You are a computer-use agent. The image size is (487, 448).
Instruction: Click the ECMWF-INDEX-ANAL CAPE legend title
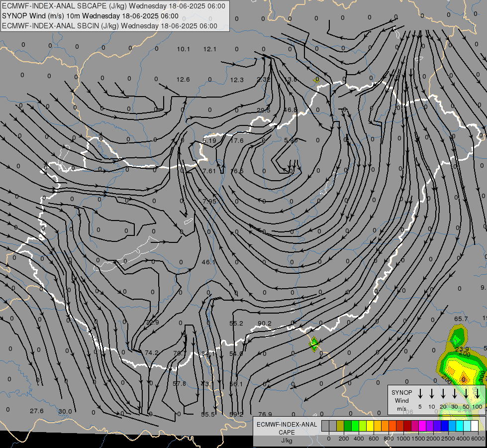click(x=287, y=428)
